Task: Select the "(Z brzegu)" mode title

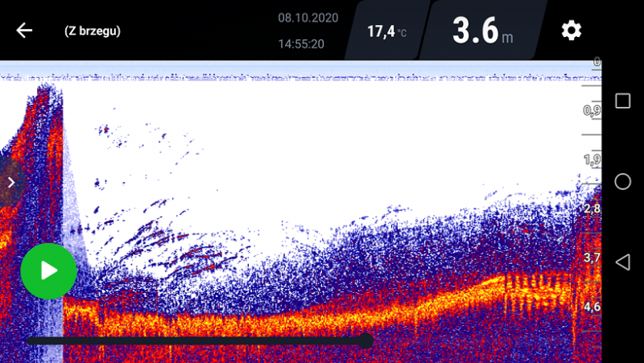Action: pos(93,31)
